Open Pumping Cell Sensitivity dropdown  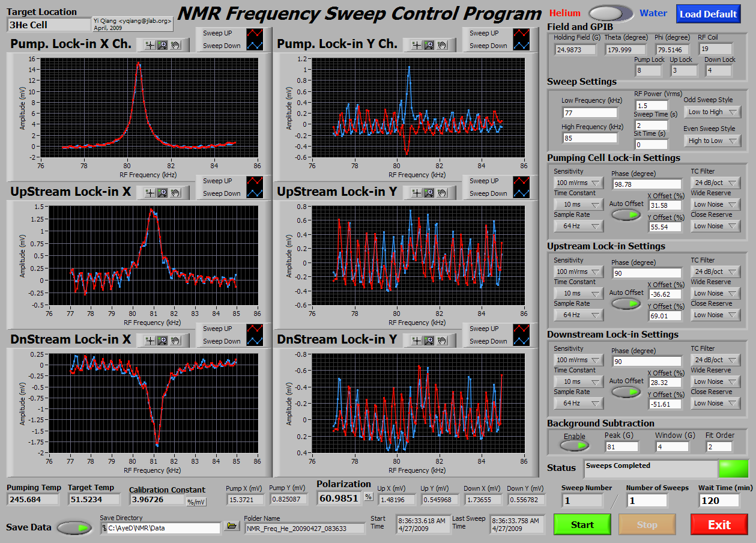click(578, 183)
